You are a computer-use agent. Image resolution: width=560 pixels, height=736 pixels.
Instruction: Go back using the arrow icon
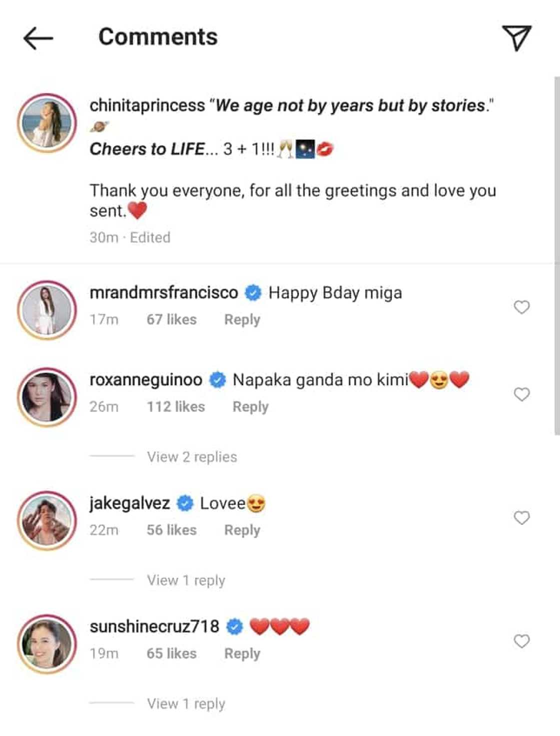38,38
